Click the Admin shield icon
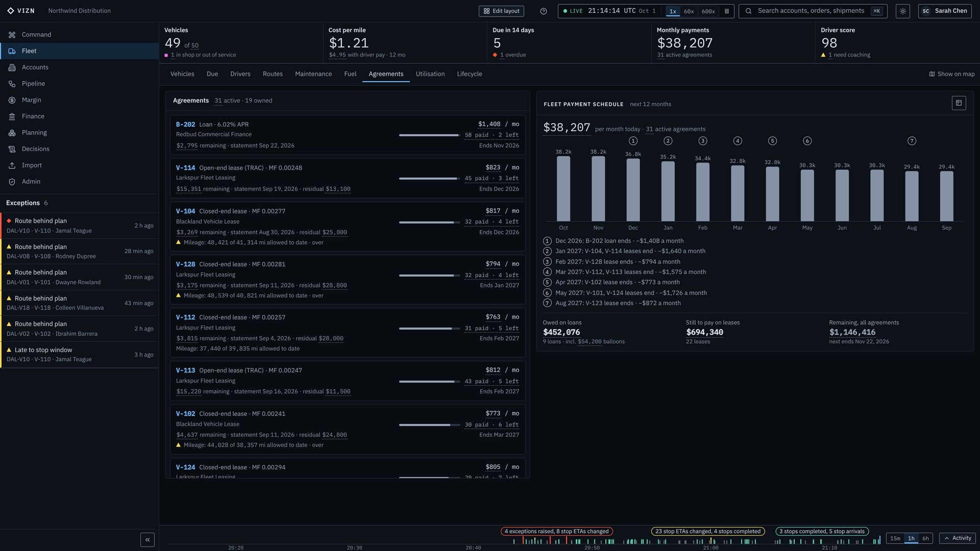This screenshot has width=980, height=551. pyautogui.click(x=12, y=182)
